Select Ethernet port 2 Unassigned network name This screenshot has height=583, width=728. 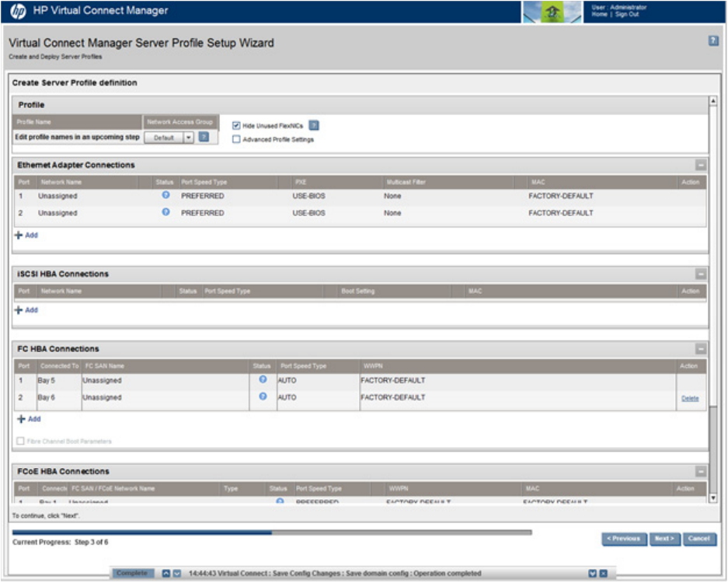click(57, 213)
